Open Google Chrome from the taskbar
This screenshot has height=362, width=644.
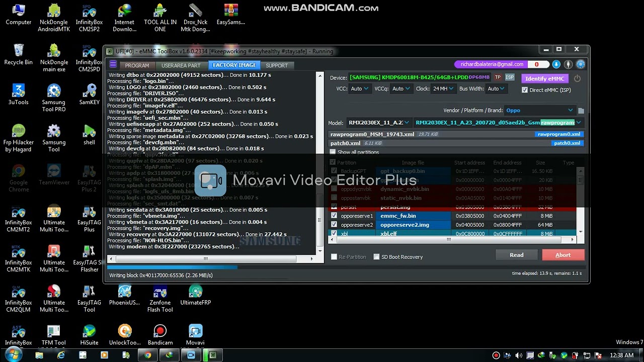click(x=148, y=355)
